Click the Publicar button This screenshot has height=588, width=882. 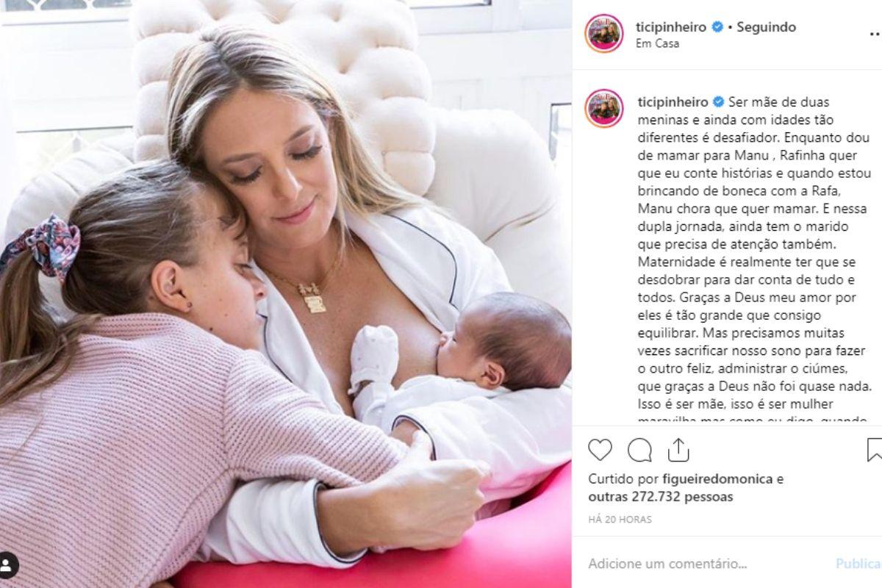pos(858,564)
